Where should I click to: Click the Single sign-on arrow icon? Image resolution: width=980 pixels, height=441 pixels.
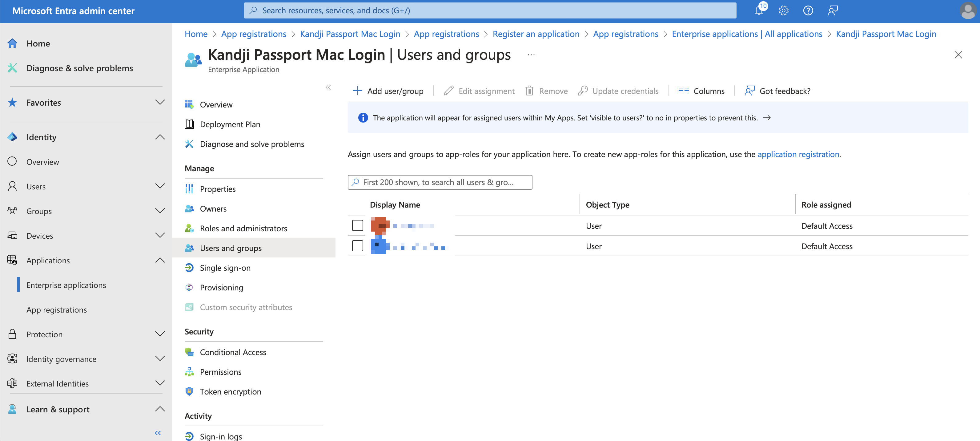point(189,268)
